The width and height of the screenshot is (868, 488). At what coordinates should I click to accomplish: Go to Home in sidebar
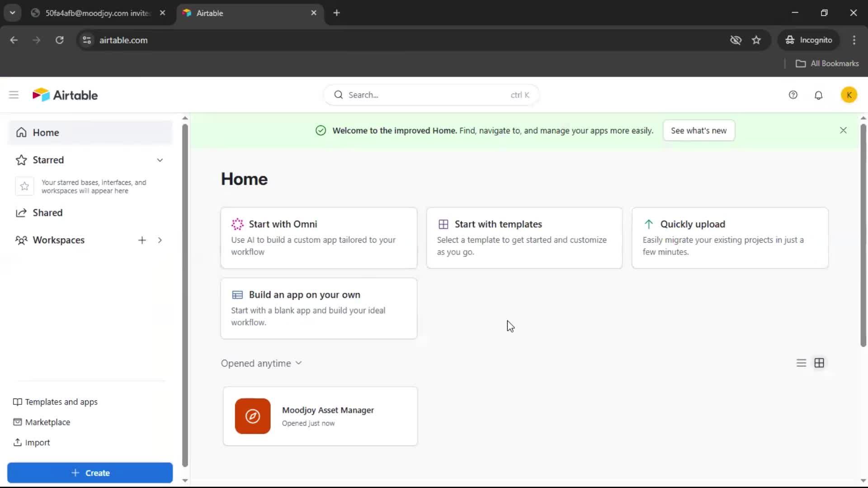[90, 132]
